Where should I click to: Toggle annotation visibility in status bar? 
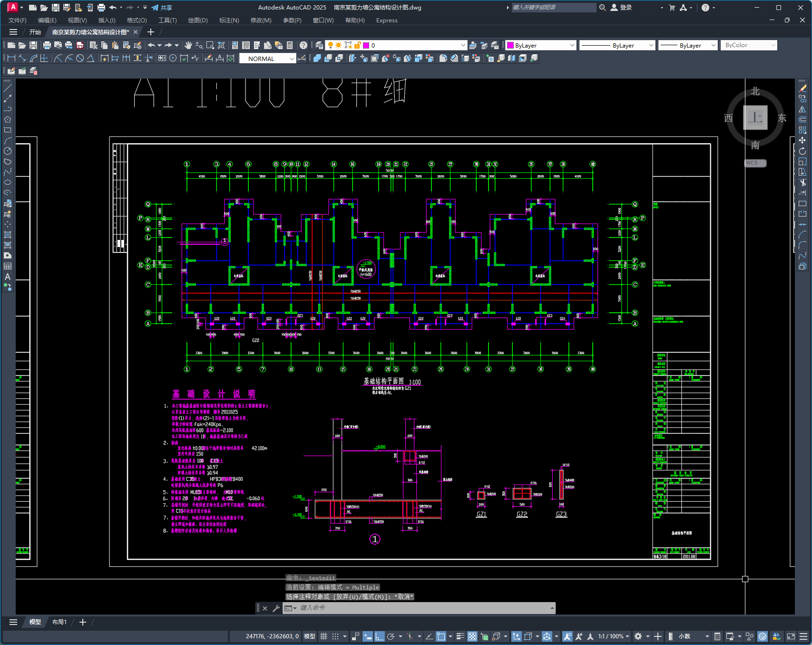[567, 636]
